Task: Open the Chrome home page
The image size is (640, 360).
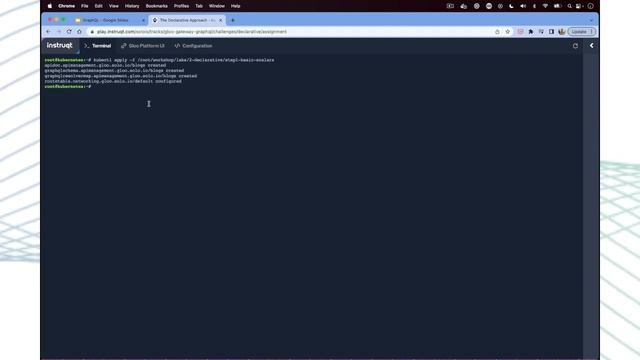Action: pos(79,31)
